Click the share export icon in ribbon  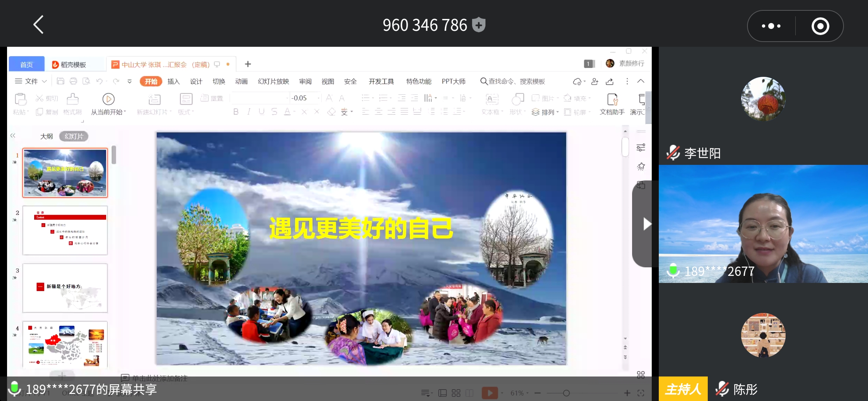[x=609, y=81]
